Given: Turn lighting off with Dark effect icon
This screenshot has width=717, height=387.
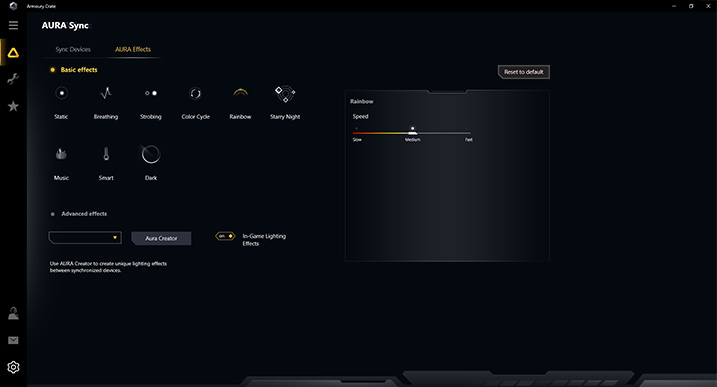Looking at the screenshot, I should point(151,154).
